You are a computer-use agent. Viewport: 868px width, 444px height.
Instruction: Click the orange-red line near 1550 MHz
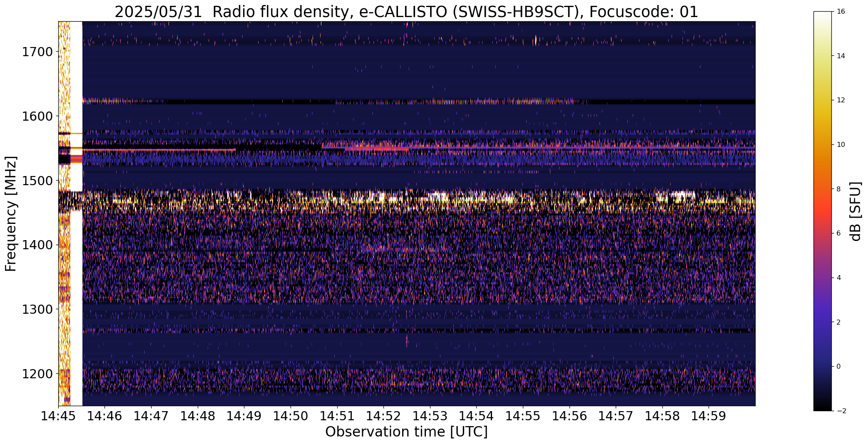(159, 149)
